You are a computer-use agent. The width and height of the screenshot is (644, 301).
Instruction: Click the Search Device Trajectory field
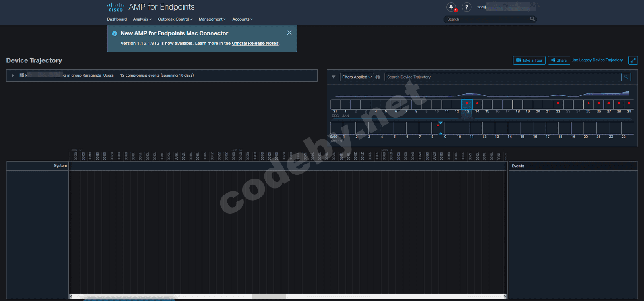pos(503,77)
